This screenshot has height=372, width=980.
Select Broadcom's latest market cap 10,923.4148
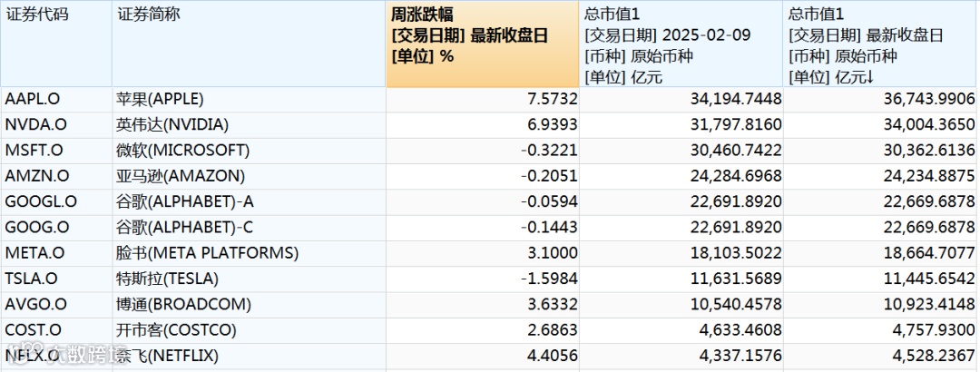(x=881, y=305)
